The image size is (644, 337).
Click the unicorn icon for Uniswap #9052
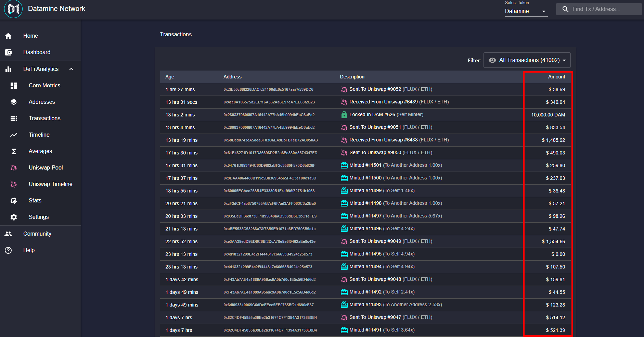pyautogui.click(x=344, y=89)
